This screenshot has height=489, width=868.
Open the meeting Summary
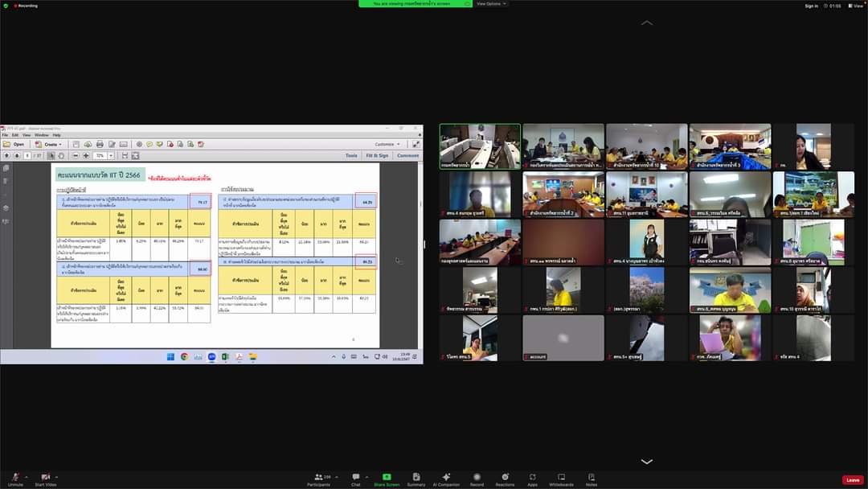pyautogui.click(x=416, y=479)
